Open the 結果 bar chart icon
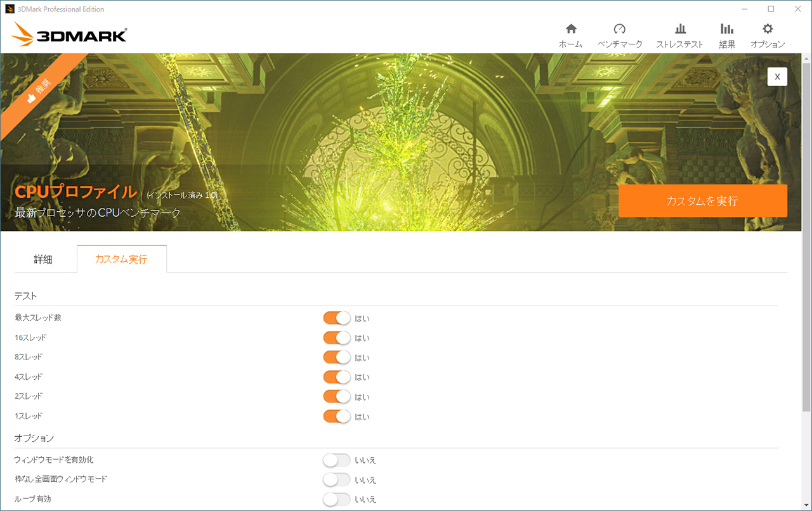The width and height of the screenshot is (812, 511). point(727,29)
